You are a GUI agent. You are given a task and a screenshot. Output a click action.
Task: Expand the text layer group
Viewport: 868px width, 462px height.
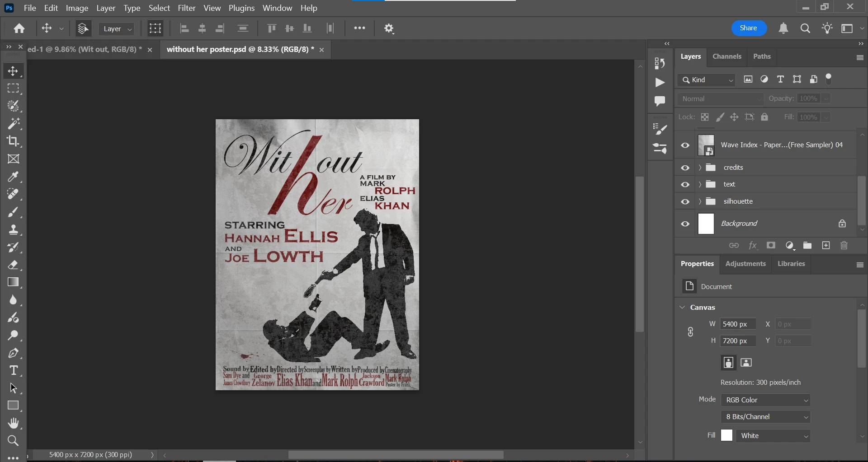point(700,184)
